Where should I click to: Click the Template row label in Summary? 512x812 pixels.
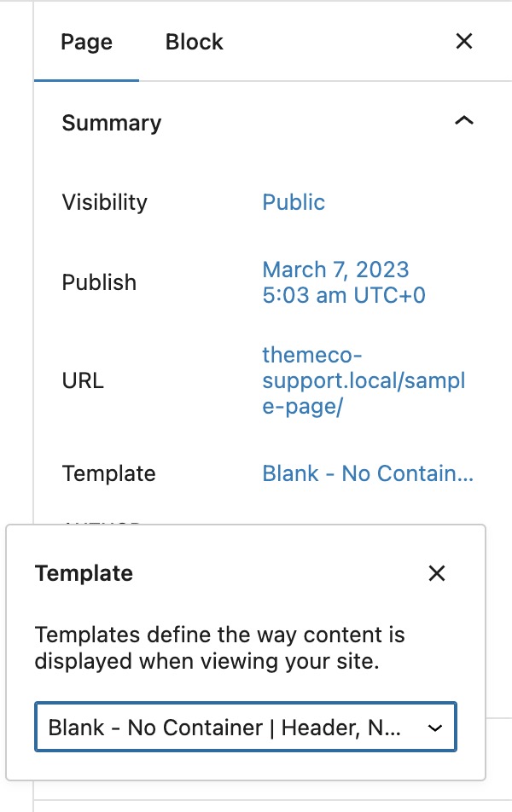(x=108, y=473)
